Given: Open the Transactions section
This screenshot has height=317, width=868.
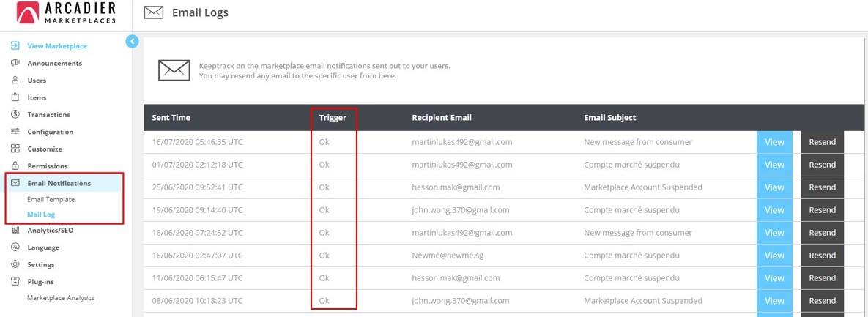Looking at the screenshot, I should [x=49, y=114].
